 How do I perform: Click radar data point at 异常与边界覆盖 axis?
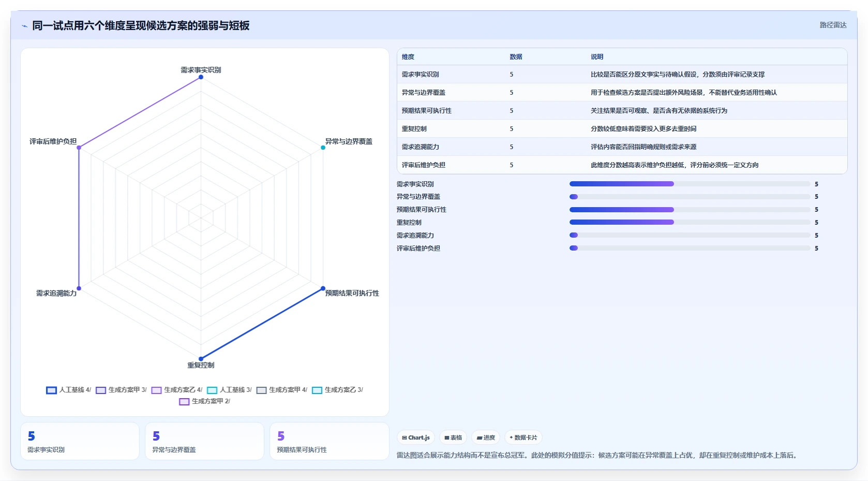(323, 148)
